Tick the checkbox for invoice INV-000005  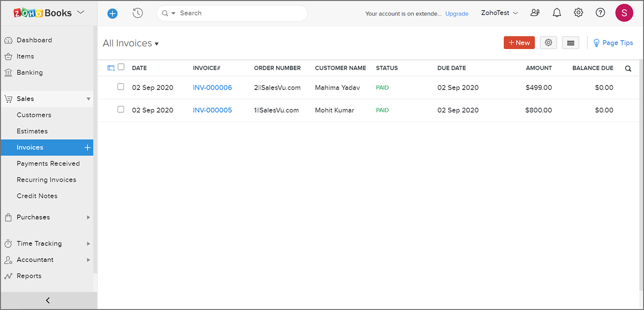(121, 109)
